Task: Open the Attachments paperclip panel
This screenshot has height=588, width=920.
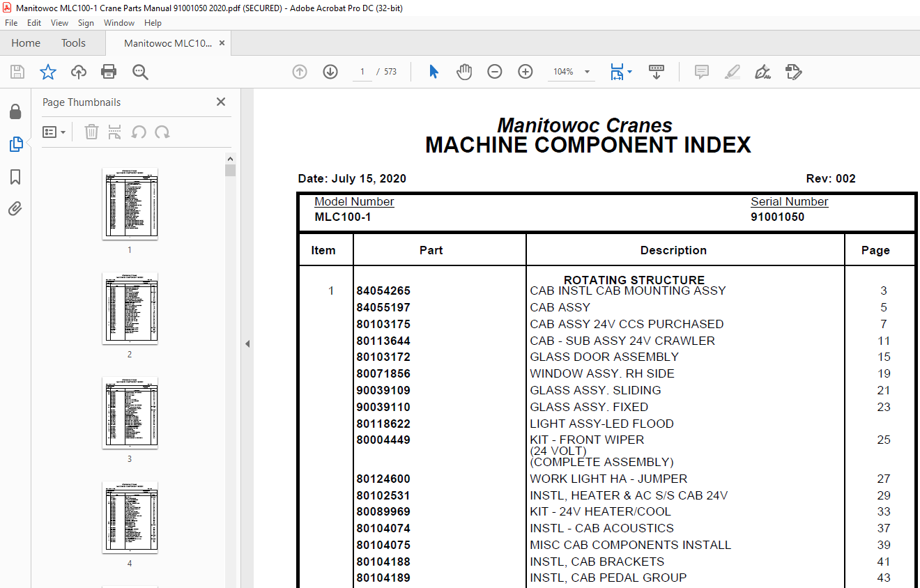Action: point(15,209)
